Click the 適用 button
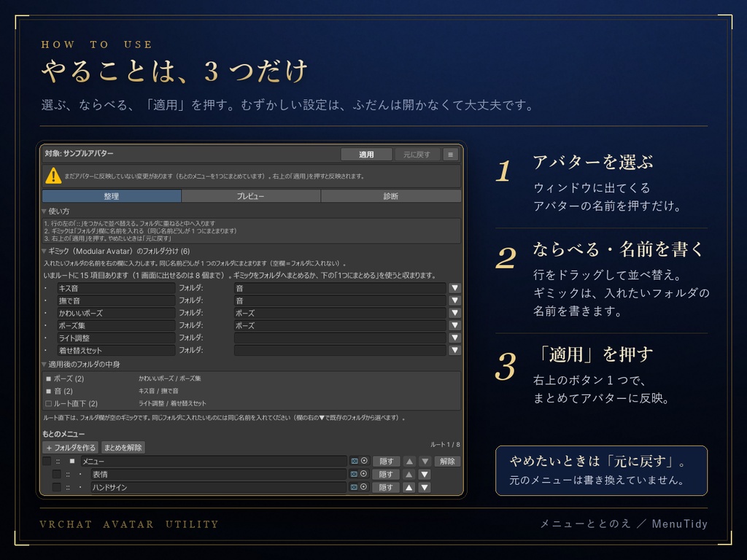The height and width of the screenshot is (560, 747). pos(366,155)
